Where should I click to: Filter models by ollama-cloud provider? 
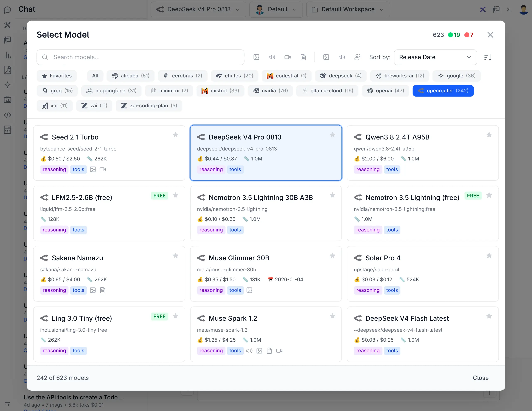(x=327, y=91)
